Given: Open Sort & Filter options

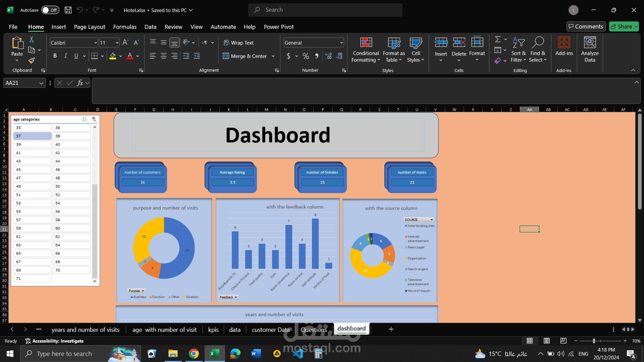Looking at the screenshot, I should 518,49.
